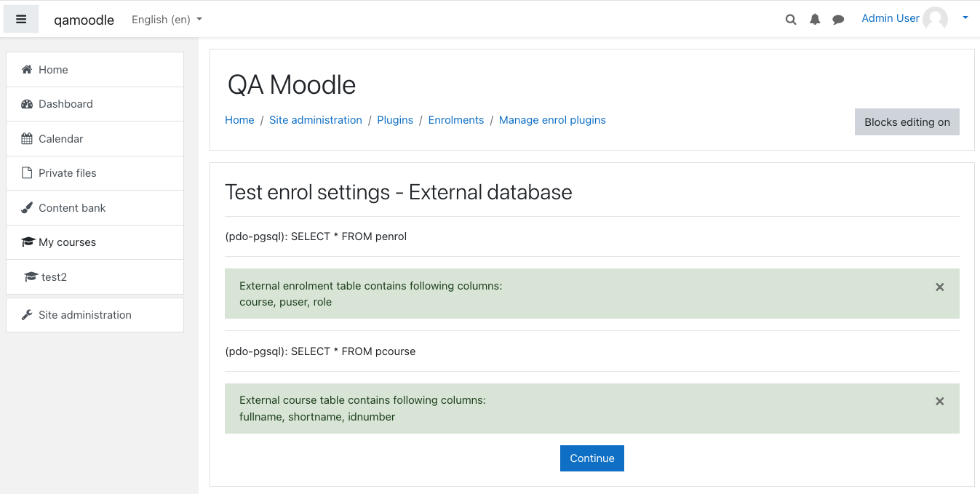Click the Continue button
Screen dimensions: 980x494
click(x=592, y=458)
